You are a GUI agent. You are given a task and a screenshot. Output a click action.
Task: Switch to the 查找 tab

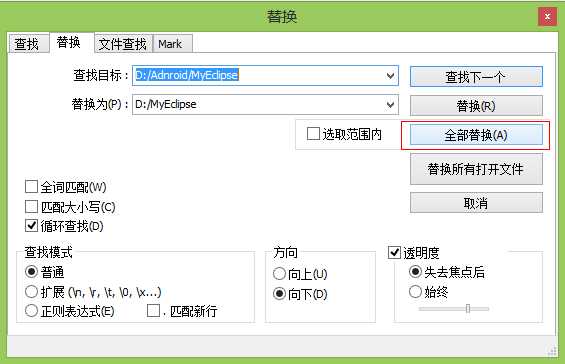pyautogui.click(x=29, y=44)
